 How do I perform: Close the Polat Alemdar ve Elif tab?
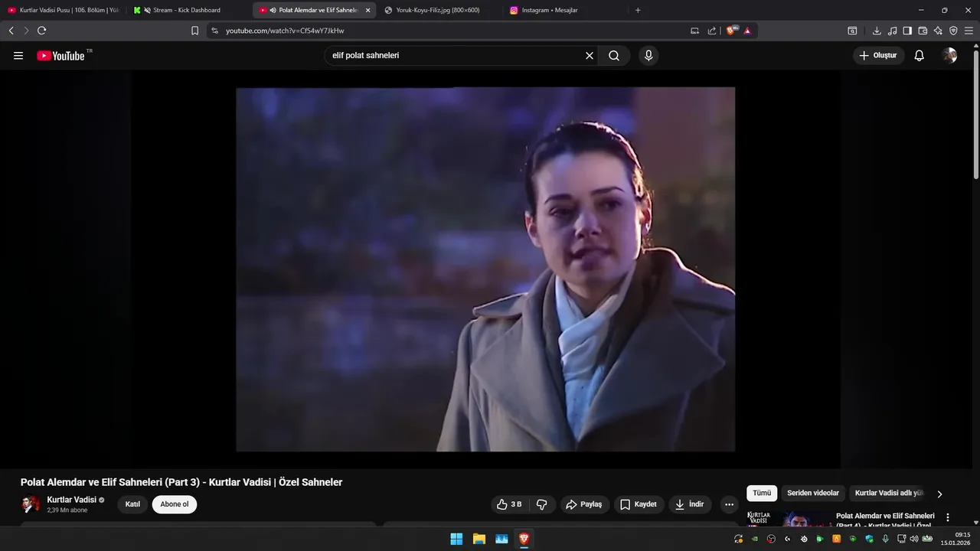367,10
